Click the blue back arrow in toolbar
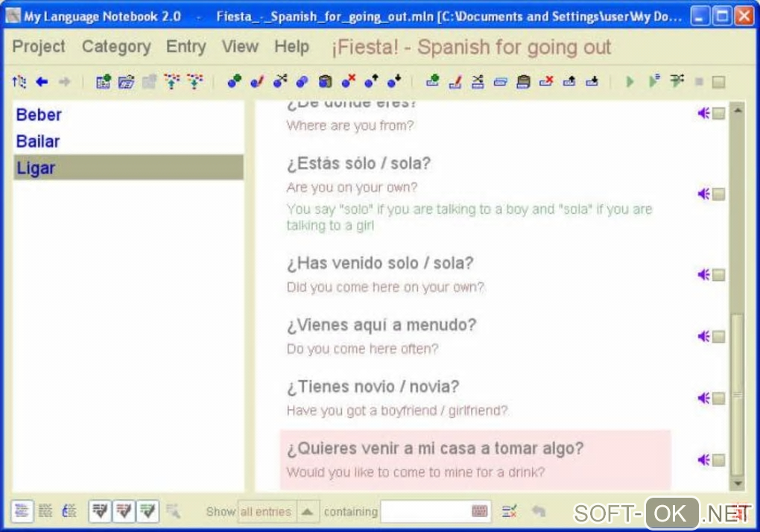 tap(42, 81)
